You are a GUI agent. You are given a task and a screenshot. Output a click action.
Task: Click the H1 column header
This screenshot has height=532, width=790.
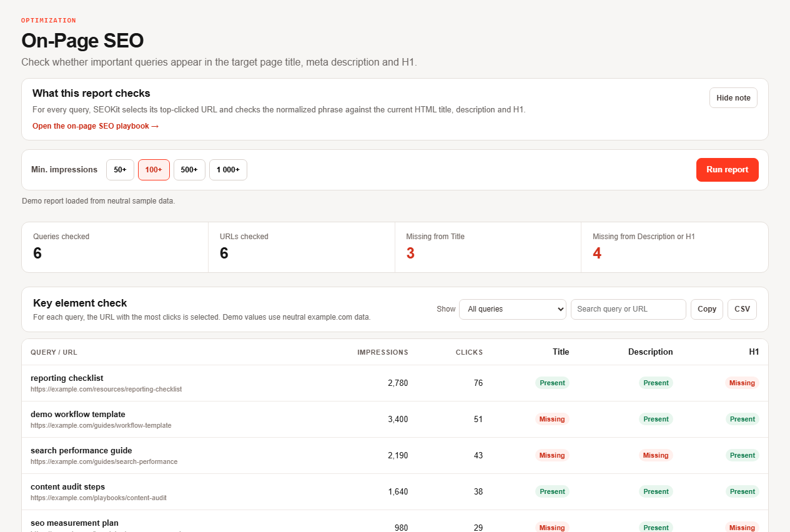[x=754, y=352]
